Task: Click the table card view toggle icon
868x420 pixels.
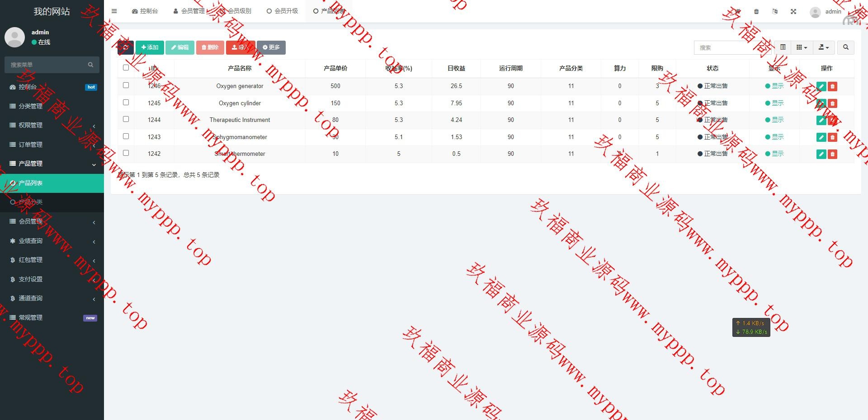Action: coord(783,47)
